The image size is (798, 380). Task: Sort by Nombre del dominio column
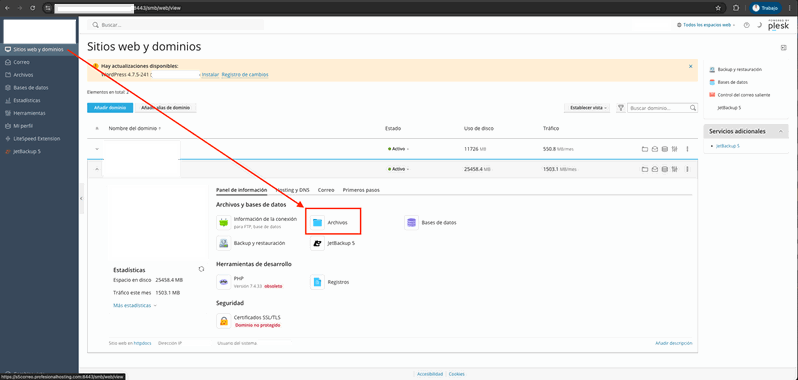point(135,129)
